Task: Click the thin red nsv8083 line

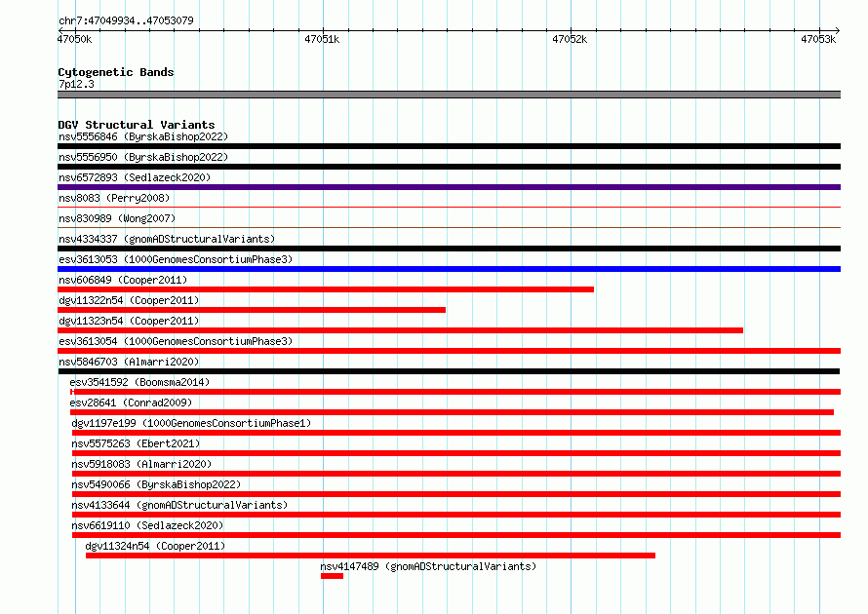Action: click(449, 208)
